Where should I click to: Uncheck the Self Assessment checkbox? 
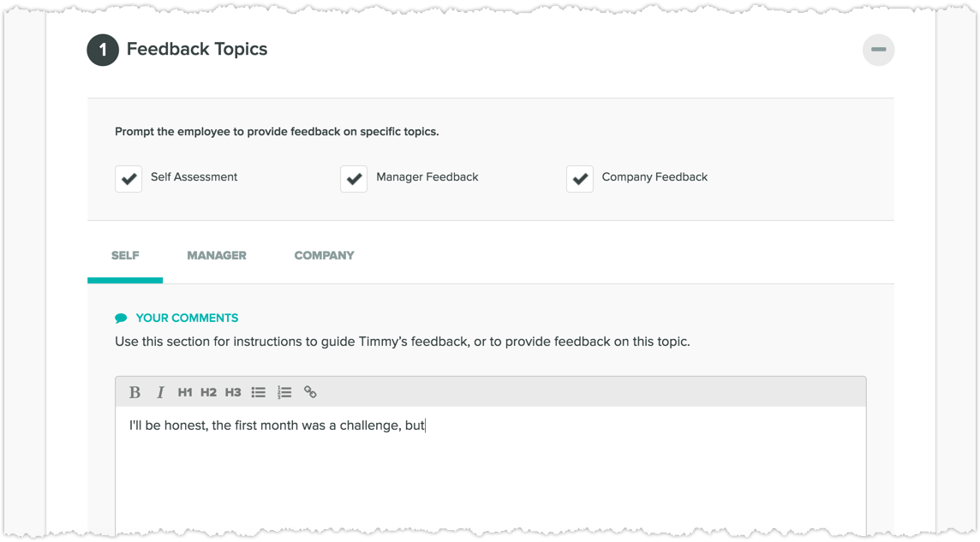click(x=128, y=179)
